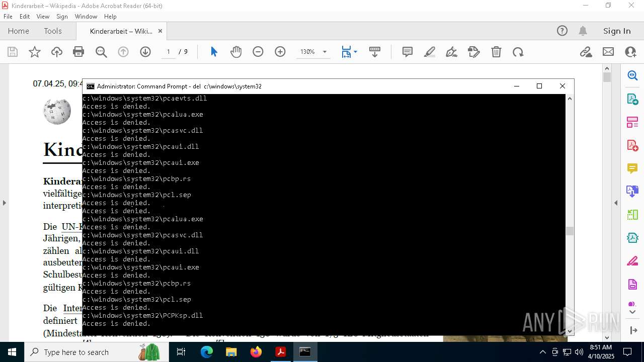Viewport: 644px width, 362px height.
Task: Open the Combine Files tool in sidebar
Action: coord(632,192)
